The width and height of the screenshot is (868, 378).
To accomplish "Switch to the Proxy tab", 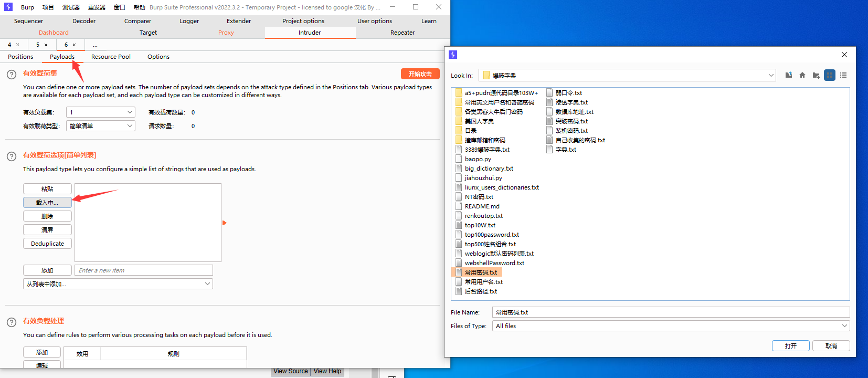I will [x=226, y=33].
